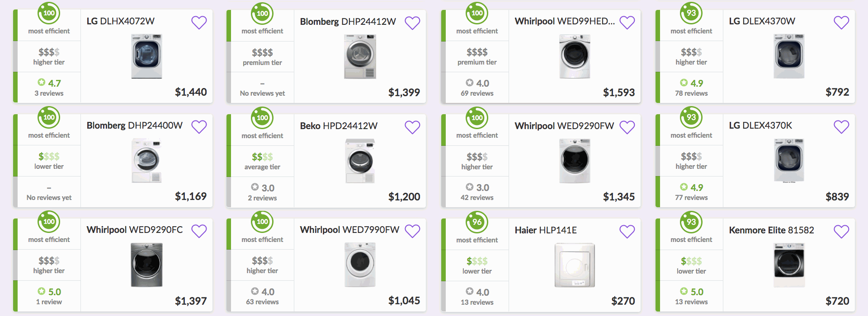Open the Kenmore Elite 81582 product title
The image size is (868, 316).
(x=771, y=230)
